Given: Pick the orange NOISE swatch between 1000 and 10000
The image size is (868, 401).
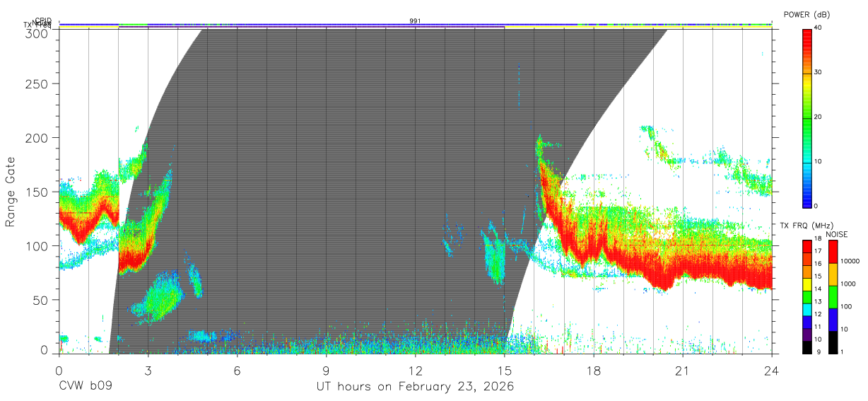Looking at the screenshot, I should (x=833, y=274).
